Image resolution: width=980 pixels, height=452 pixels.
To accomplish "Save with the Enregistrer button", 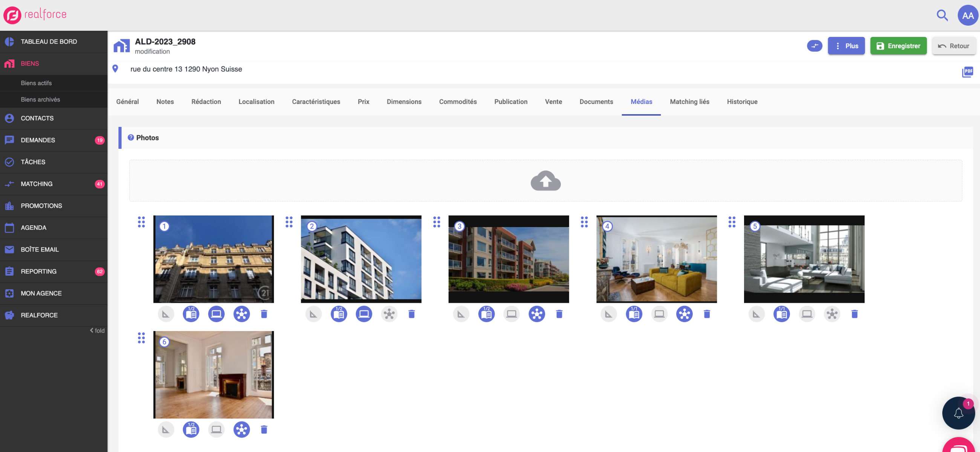I will (898, 46).
